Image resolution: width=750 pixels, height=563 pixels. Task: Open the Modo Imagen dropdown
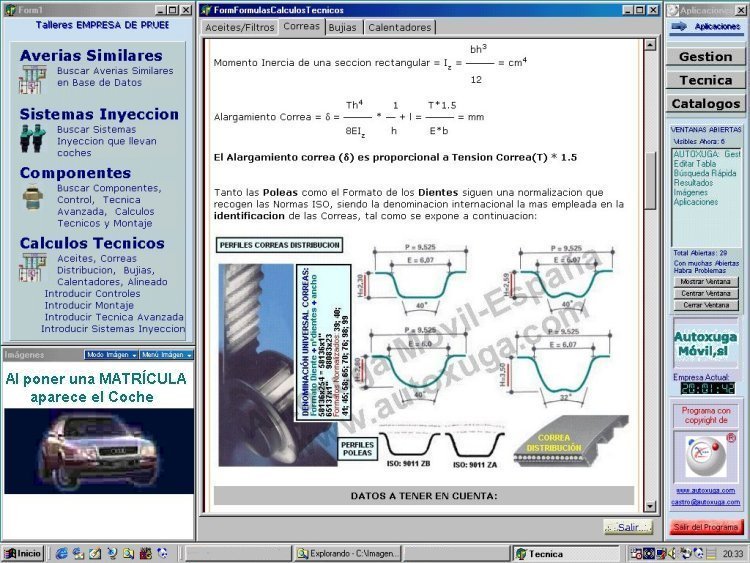tap(111, 355)
